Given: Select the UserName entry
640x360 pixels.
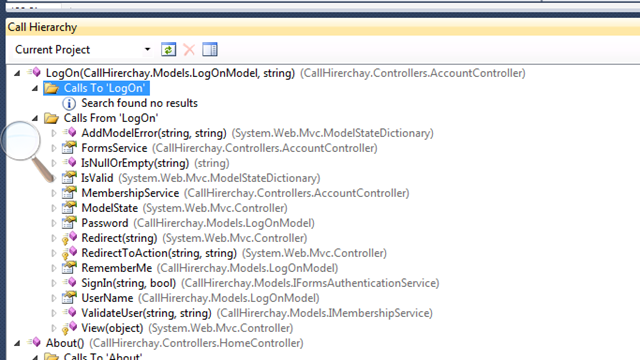Looking at the screenshot, I should [x=200, y=298].
